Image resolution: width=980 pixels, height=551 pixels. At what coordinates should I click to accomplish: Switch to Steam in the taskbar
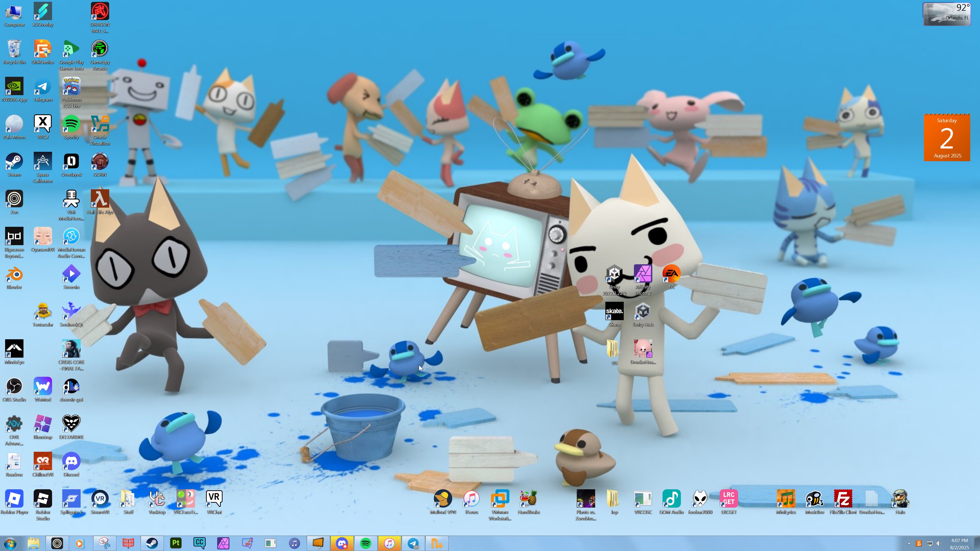[152, 543]
